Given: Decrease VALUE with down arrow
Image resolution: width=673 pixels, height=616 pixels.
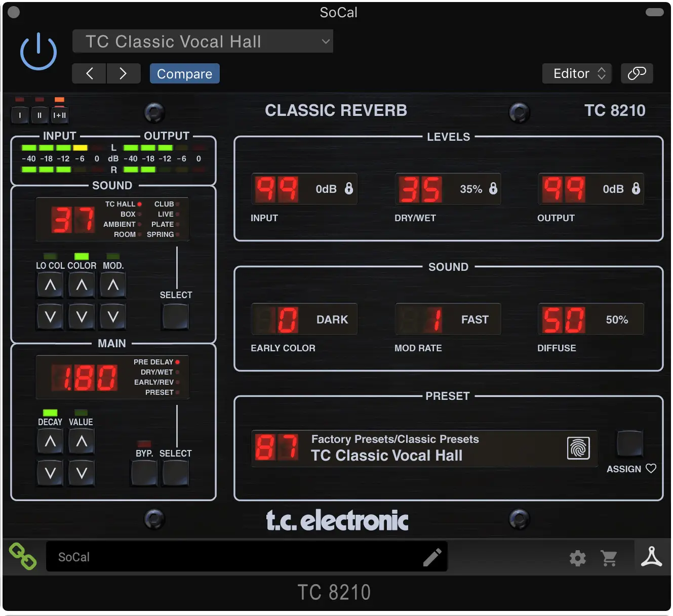Looking at the screenshot, I should 82,473.
